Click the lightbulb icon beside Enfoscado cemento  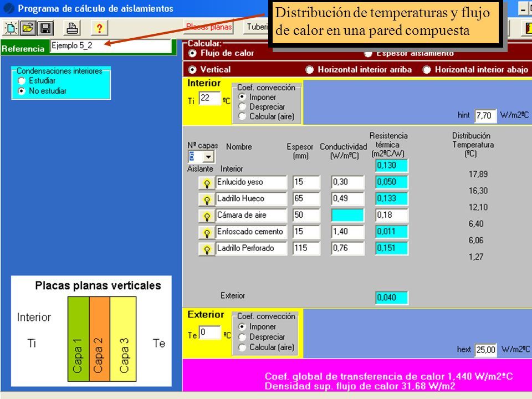[x=207, y=233]
